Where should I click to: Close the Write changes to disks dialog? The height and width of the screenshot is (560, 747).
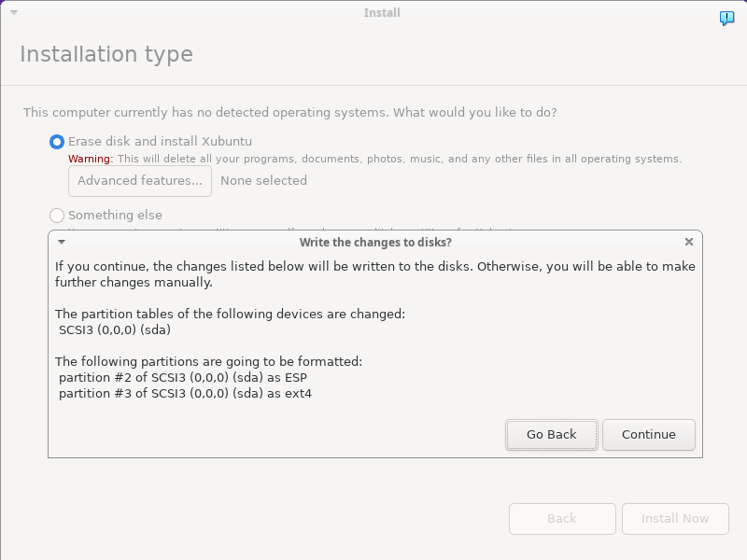point(689,242)
